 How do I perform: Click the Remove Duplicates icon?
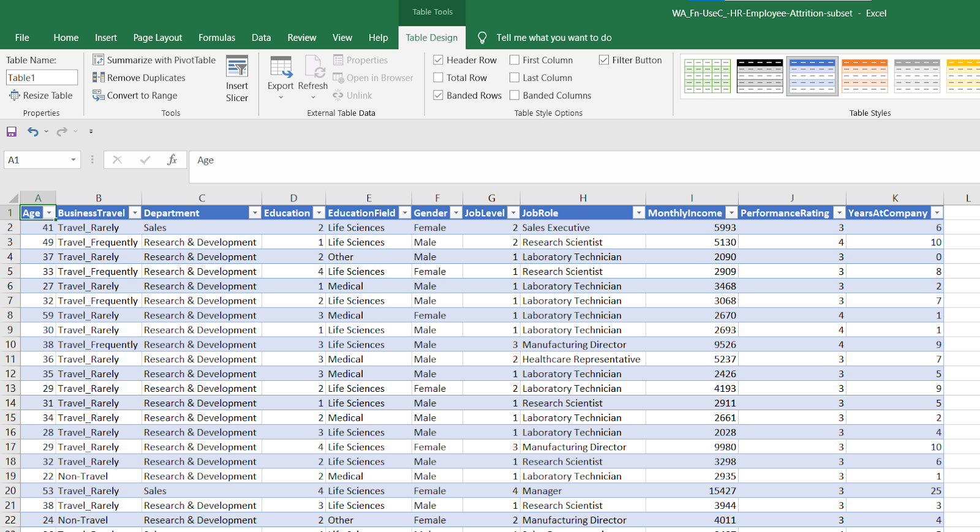99,78
